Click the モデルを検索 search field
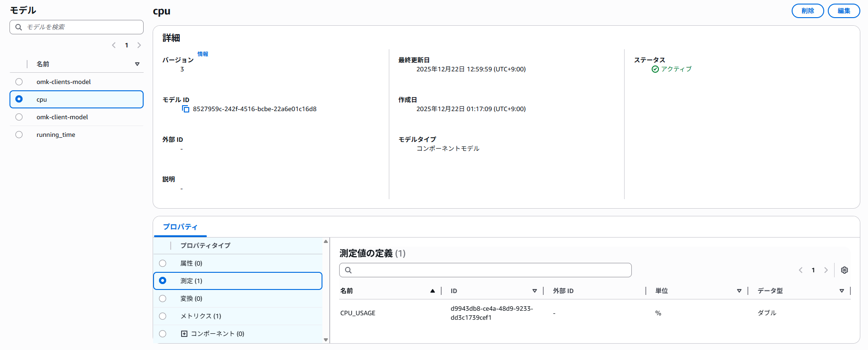868x350 pixels. [81, 27]
